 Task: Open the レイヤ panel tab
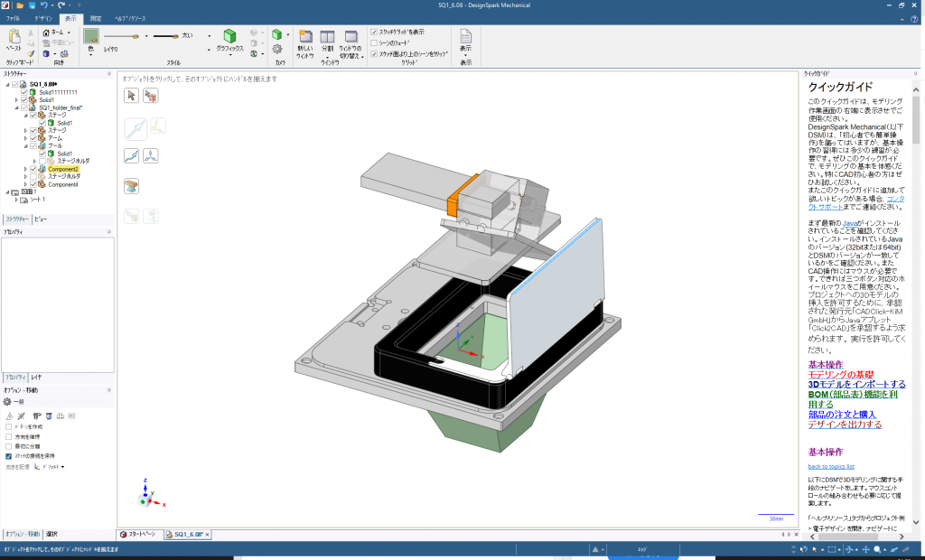[x=36, y=375]
